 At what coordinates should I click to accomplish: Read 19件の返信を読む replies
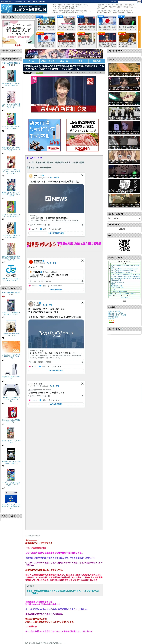[56, 289]
